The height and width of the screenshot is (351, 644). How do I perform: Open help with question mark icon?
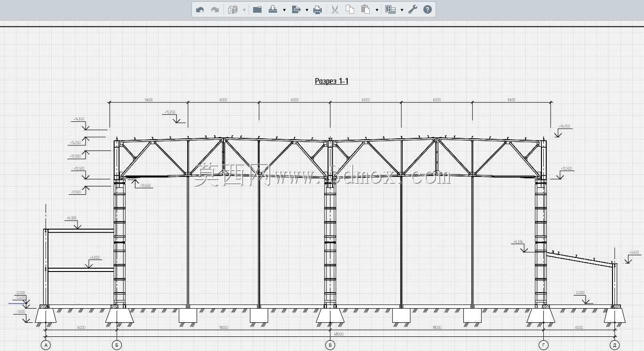coord(428,9)
